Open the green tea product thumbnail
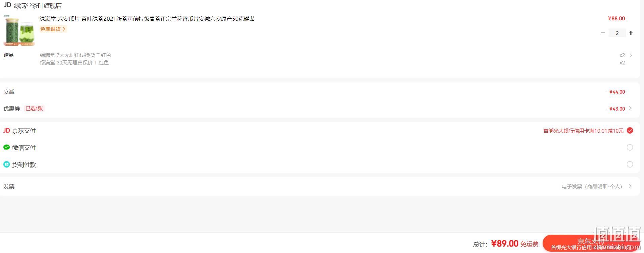 19,30
